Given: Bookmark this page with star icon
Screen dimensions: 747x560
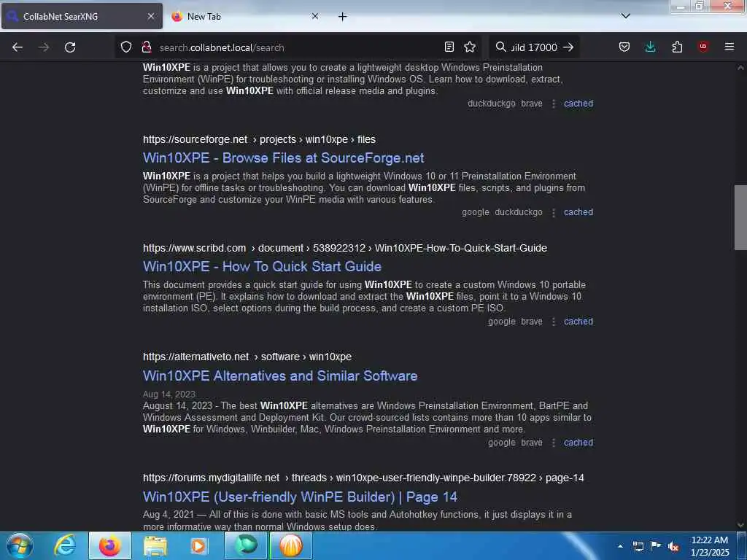Looking at the screenshot, I should tap(470, 47).
